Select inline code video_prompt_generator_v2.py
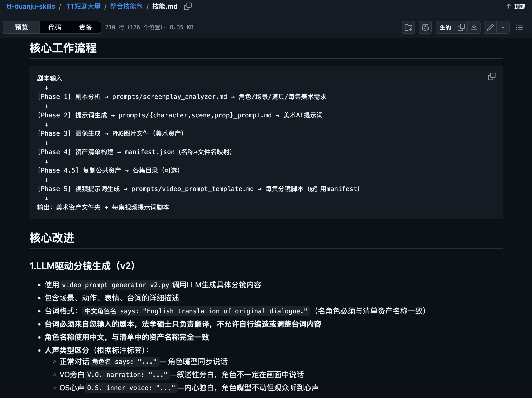This screenshot has width=532, height=398. tap(115, 285)
